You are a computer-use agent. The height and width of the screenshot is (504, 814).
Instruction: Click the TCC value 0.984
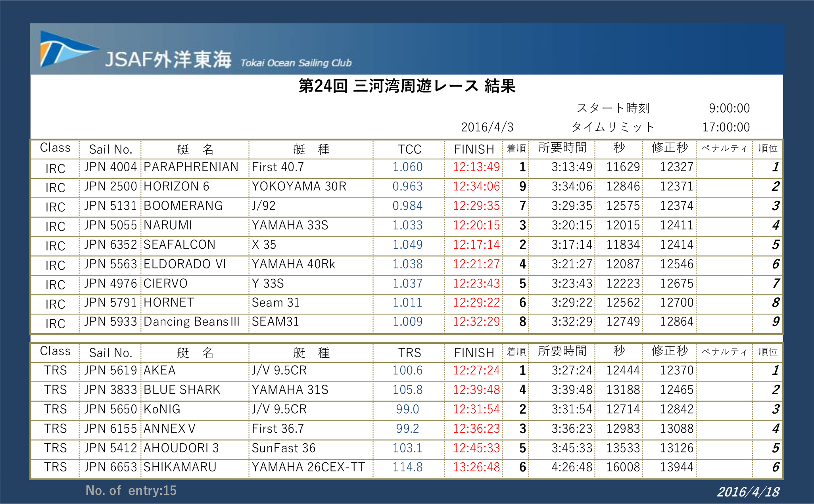407,206
